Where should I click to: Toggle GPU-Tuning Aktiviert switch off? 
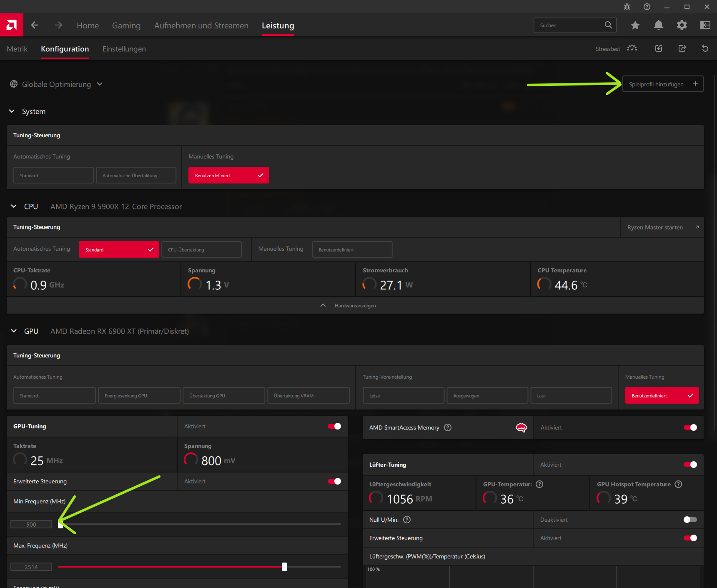pos(334,426)
